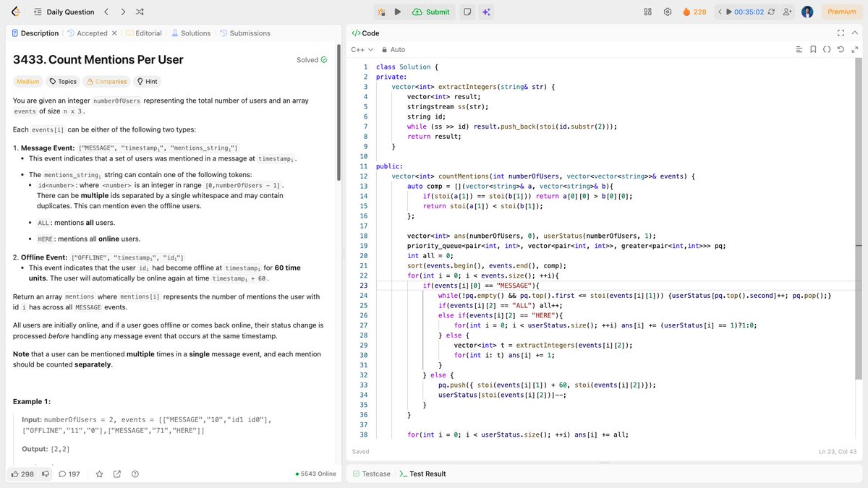Image resolution: width=868 pixels, height=488 pixels.
Task: Reset code using the undo icon
Action: pyautogui.click(x=841, y=49)
